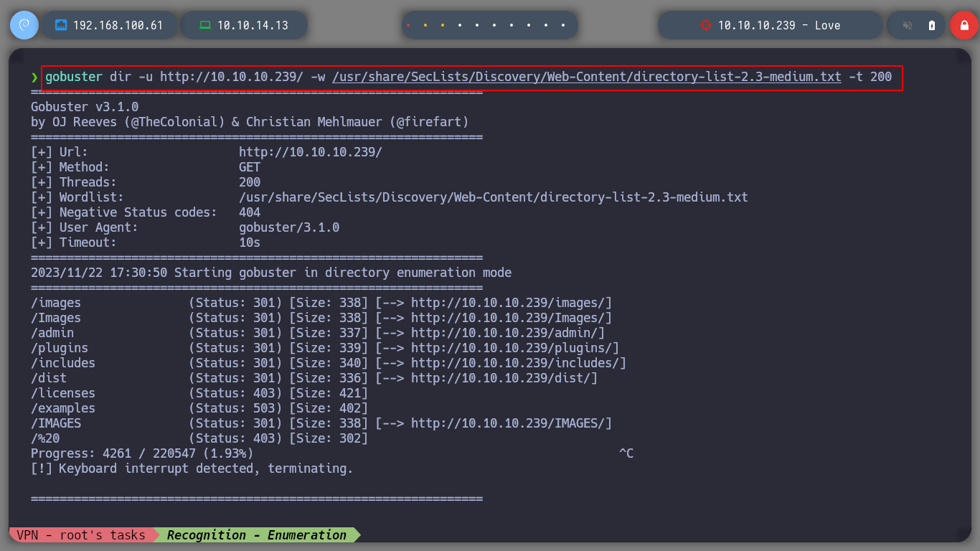
Task: Click the /admin result row
Action: 318,333
